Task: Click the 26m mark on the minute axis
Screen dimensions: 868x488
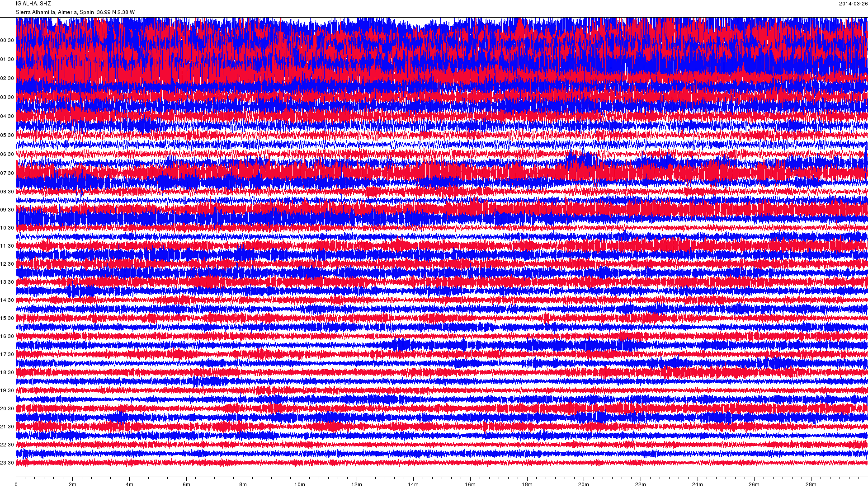Action: (x=754, y=484)
